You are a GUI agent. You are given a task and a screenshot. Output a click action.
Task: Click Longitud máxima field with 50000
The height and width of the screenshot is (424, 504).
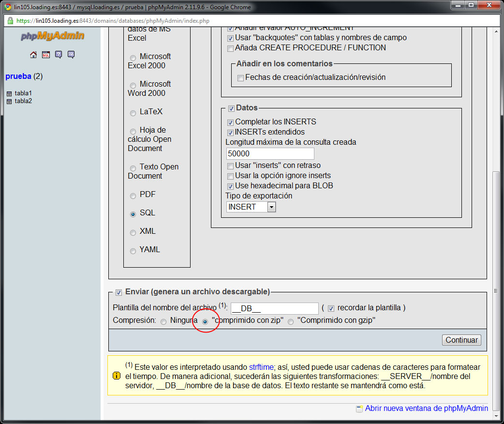(270, 154)
